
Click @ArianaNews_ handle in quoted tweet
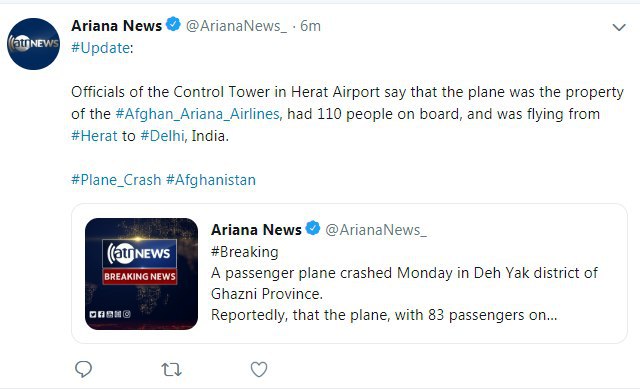pos(376,230)
